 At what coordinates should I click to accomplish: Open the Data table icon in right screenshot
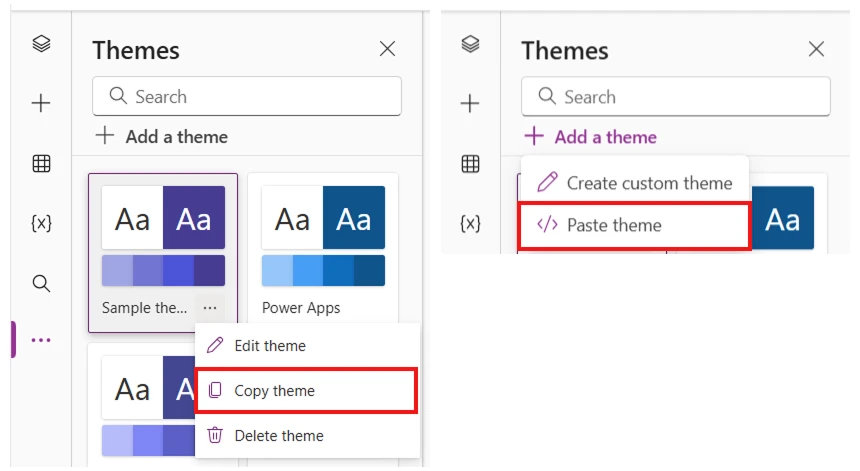[x=470, y=164]
